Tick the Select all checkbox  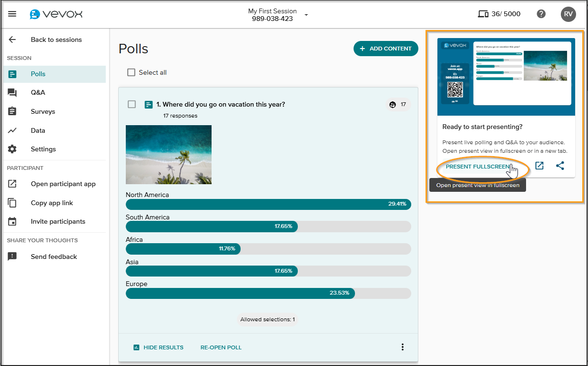click(132, 72)
